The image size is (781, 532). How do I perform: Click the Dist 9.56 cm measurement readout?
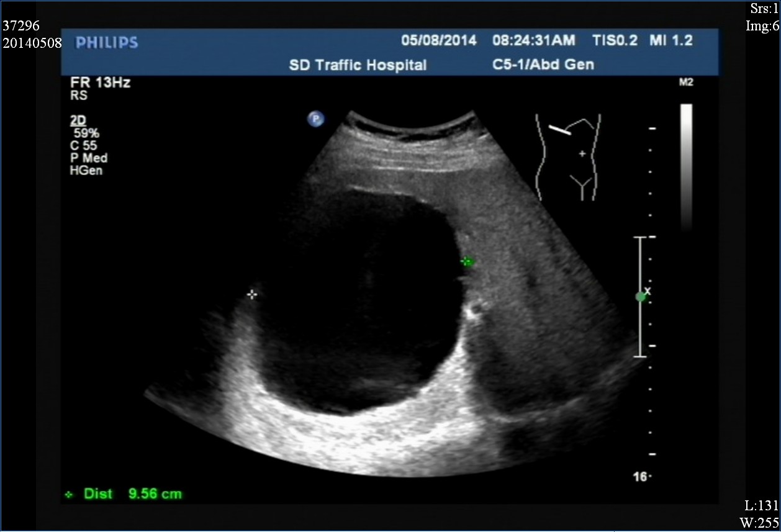132,494
